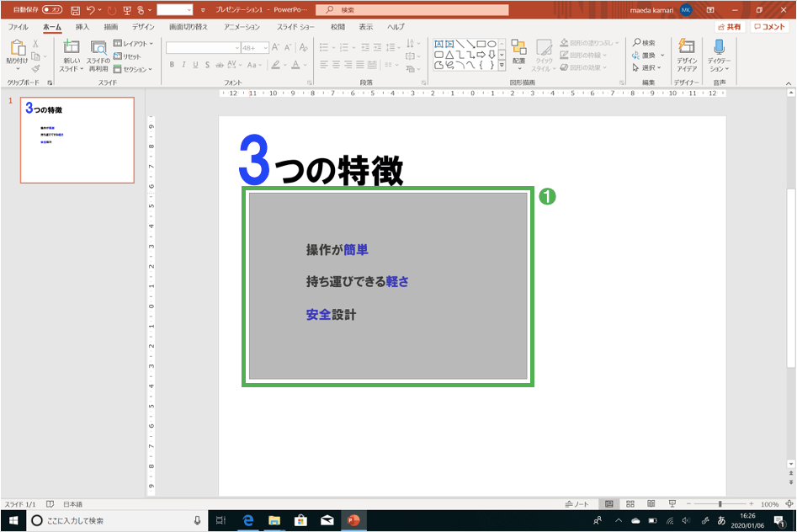
Task: Click the Share button
Action: point(730,26)
